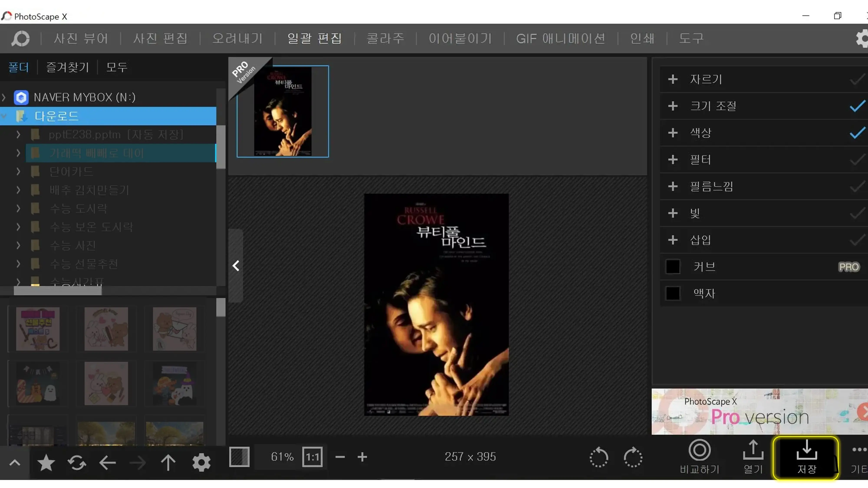Select the 모두 tab in folder panel
868x488 pixels.
tap(117, 67)
